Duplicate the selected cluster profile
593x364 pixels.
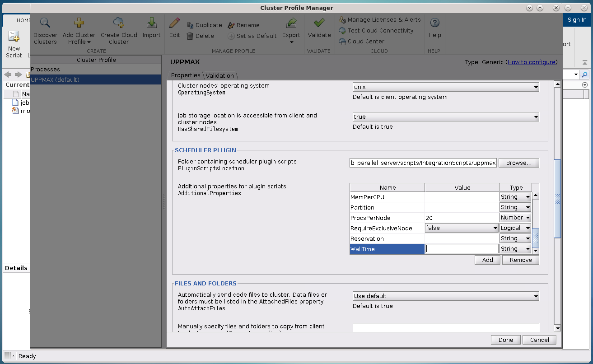(x=204, y=25)
